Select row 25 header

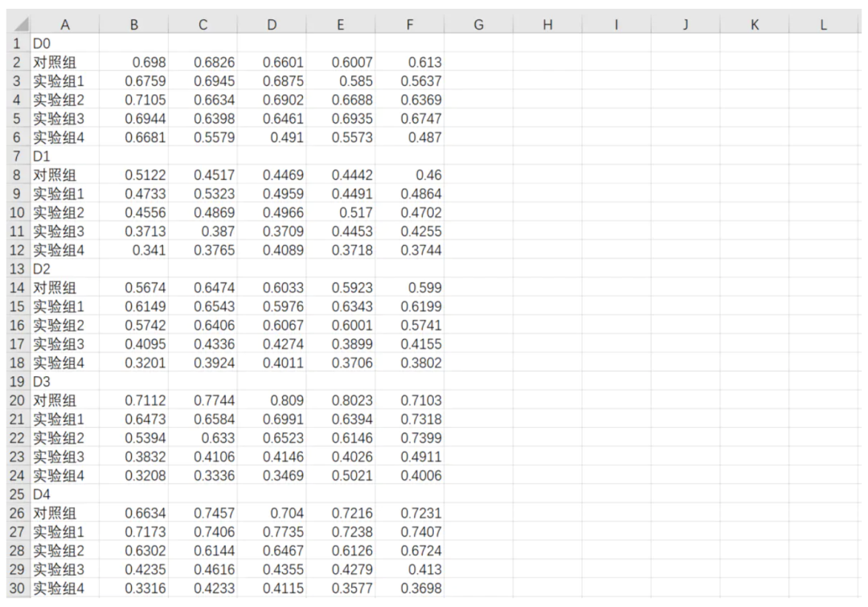pyautogui.click(x=18, y=494)
